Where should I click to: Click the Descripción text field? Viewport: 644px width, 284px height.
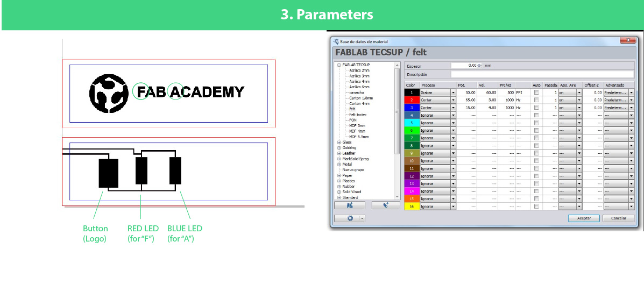pos(542,74)
